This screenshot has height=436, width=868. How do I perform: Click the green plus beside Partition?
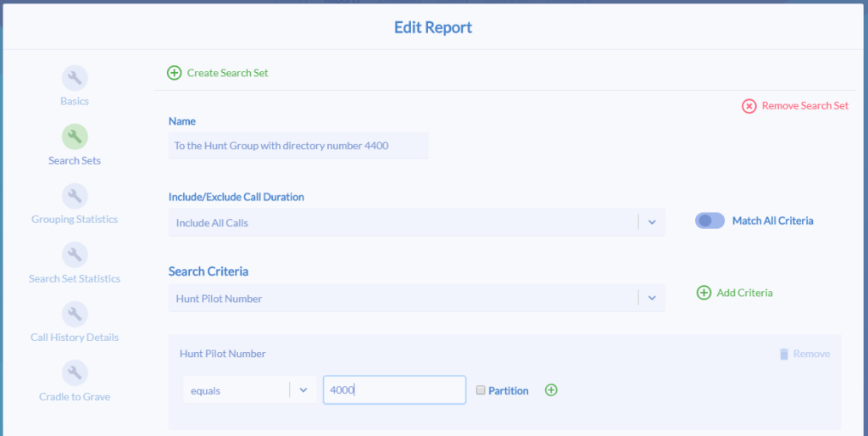(551, 390)
